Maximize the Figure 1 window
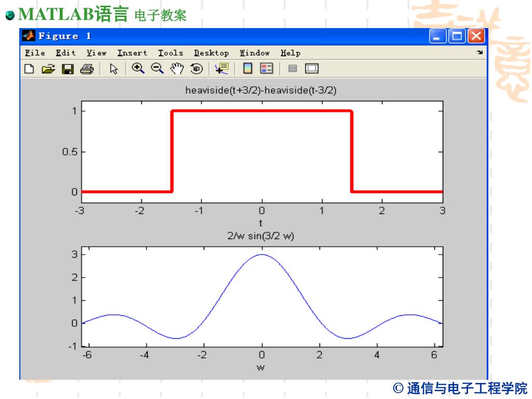 457,36
